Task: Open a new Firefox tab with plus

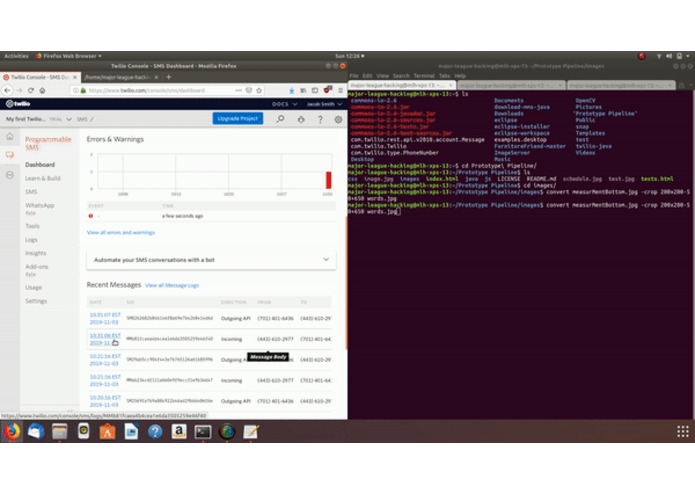Action: click(x=168, y=77)
